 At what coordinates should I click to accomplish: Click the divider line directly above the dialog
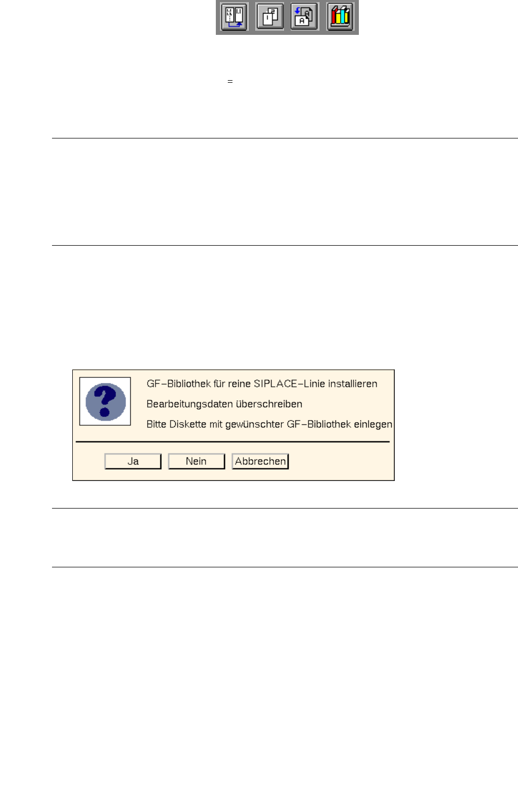[285, 245]
